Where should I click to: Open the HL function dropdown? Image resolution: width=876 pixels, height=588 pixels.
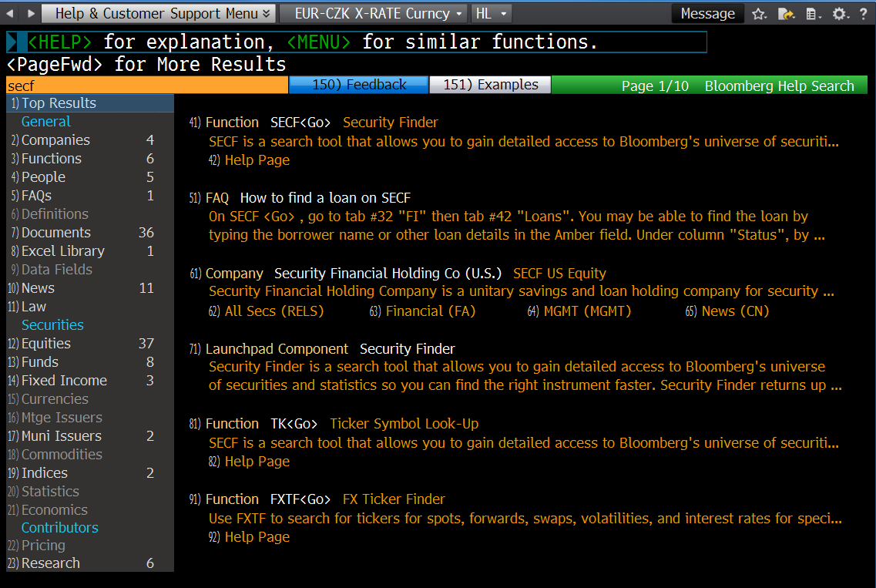pyautogui.click(x=492, y=13)
